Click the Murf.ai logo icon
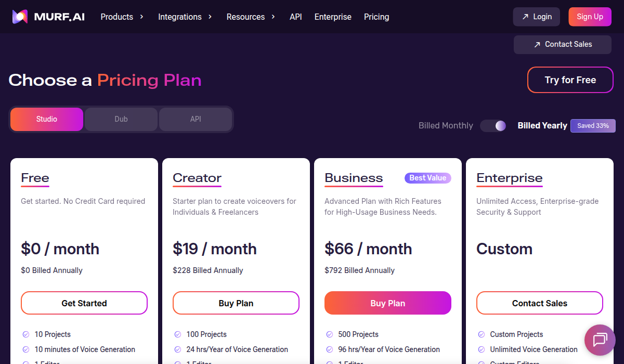 click(x=19, y=16)
